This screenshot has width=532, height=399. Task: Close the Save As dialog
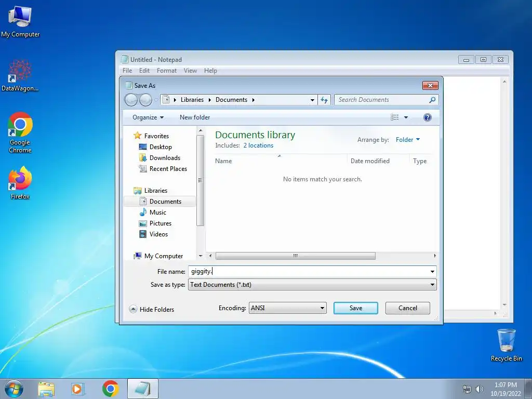(430, 86)
